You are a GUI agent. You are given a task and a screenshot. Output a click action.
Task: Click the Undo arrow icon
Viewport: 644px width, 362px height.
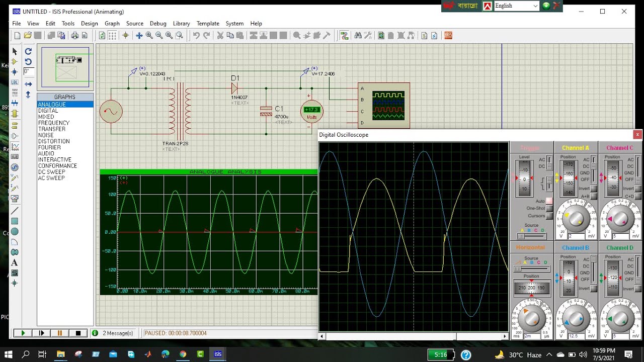click(x=196, y=36)
